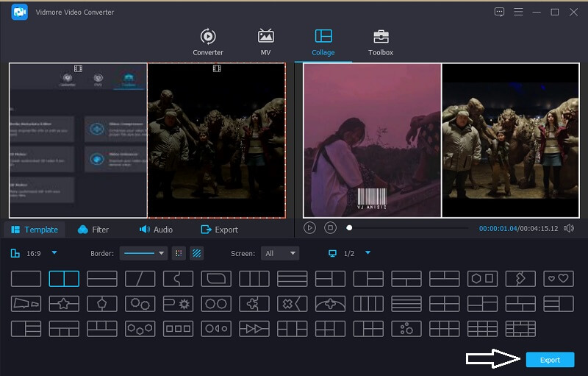Switch to the Filter tab
588x376 pixels.
coord(93,230)
